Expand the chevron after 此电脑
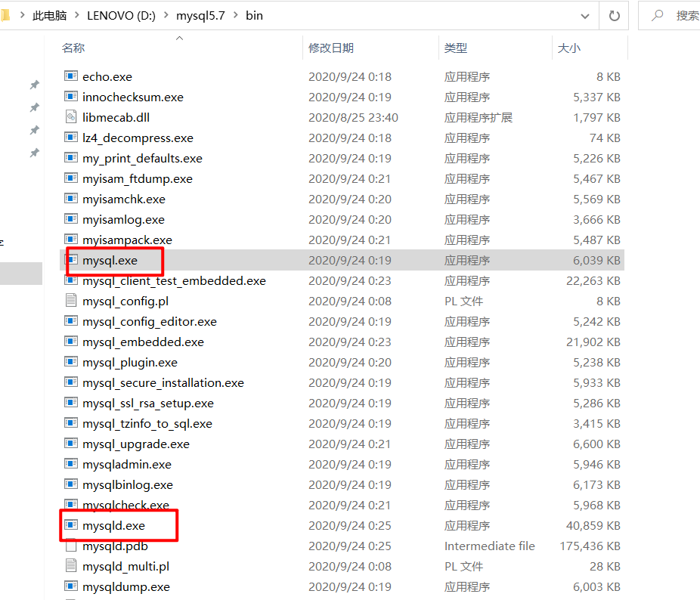Image resolution: width=700 pixels, height=600 pixels. click(x=77, y=15)
